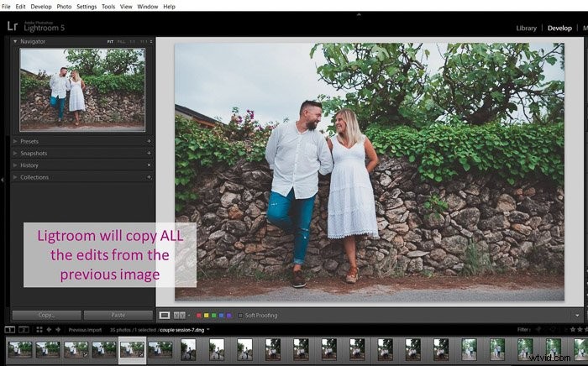588x366 pixels.
Task: Select first filmstrip thumbnail
Action: coord(20,349)
